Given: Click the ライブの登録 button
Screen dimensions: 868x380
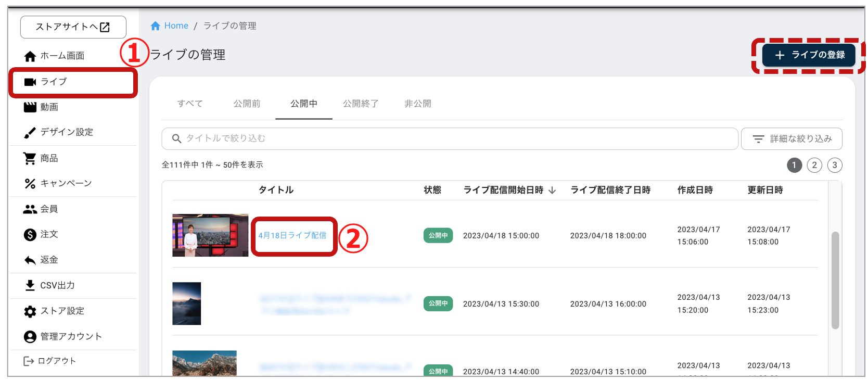Looking at the screenshot, I should (x=808, y=55).
